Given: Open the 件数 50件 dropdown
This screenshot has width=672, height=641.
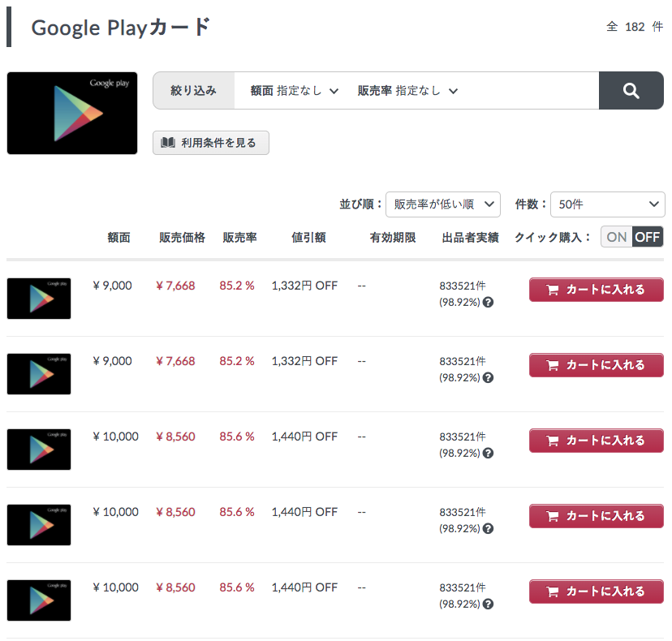Looking at the screenshot, I should [x=607, y=204].
